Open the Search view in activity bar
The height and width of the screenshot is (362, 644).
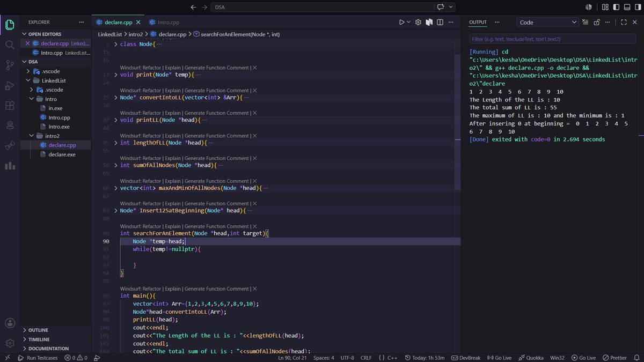tap(10, 45)
